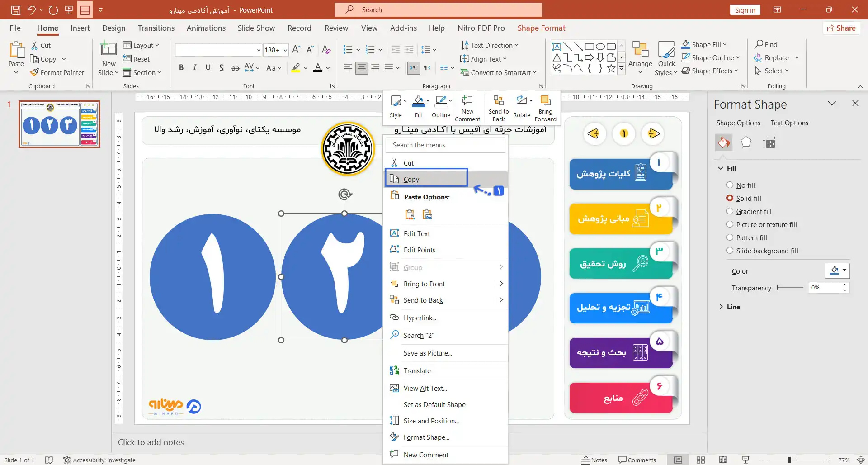
Task: Apply Underline formatting
Action: 208,68
